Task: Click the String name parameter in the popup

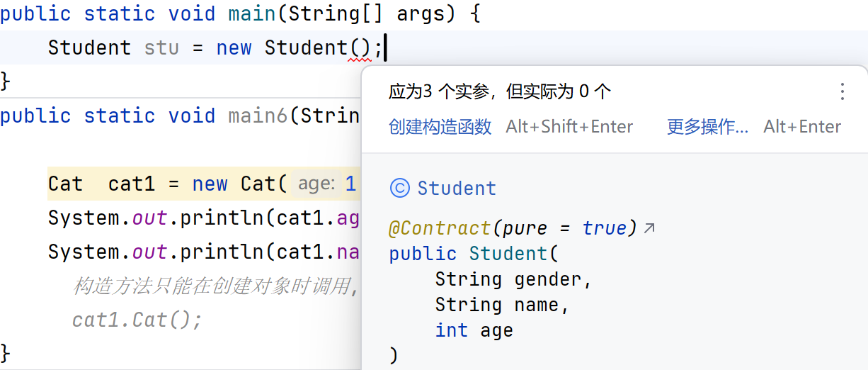Action: pos(502,305)
